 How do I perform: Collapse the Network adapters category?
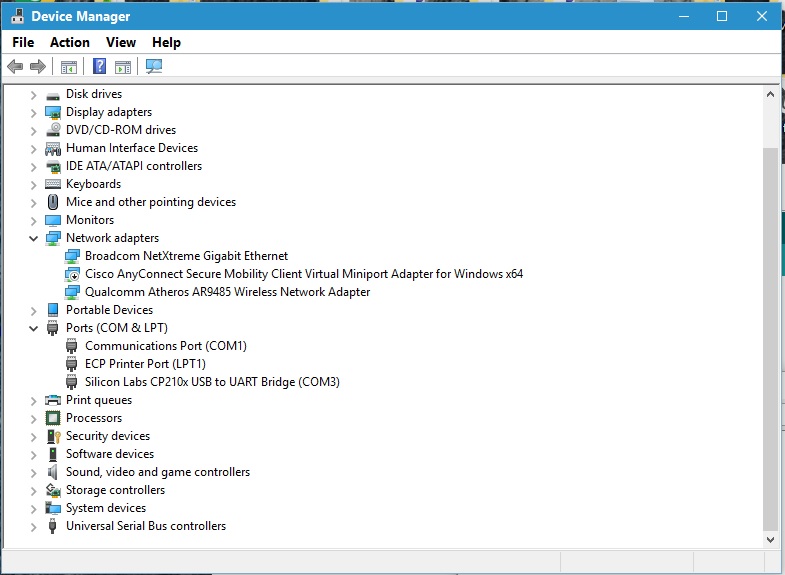33,238
